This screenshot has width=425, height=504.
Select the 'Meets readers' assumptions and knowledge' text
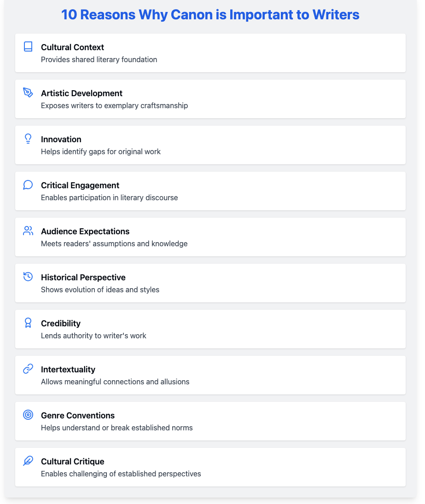114,243
